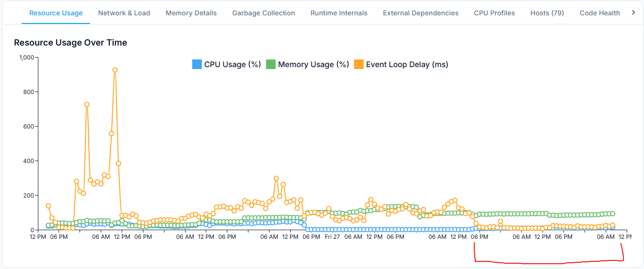644x269 pixels.
Task: Click the Resource Usage Over Time heading
Action: (x=70, y=43)
